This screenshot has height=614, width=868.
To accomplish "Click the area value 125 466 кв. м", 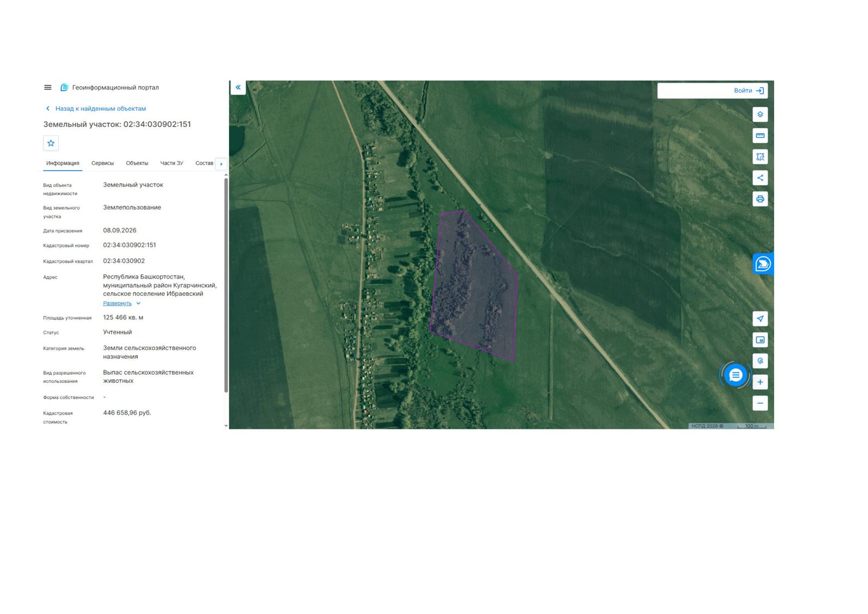I will pyautogui.click(x=123, y=318).
